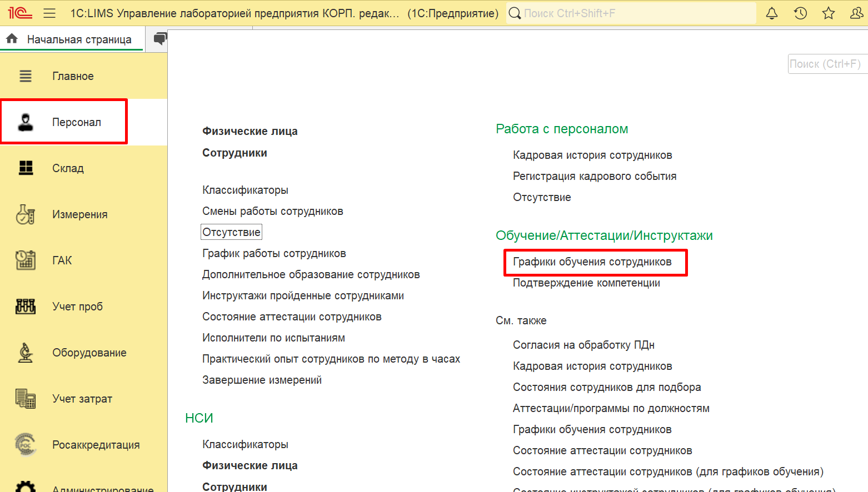Click the user profile icon

tap(856, 13)
